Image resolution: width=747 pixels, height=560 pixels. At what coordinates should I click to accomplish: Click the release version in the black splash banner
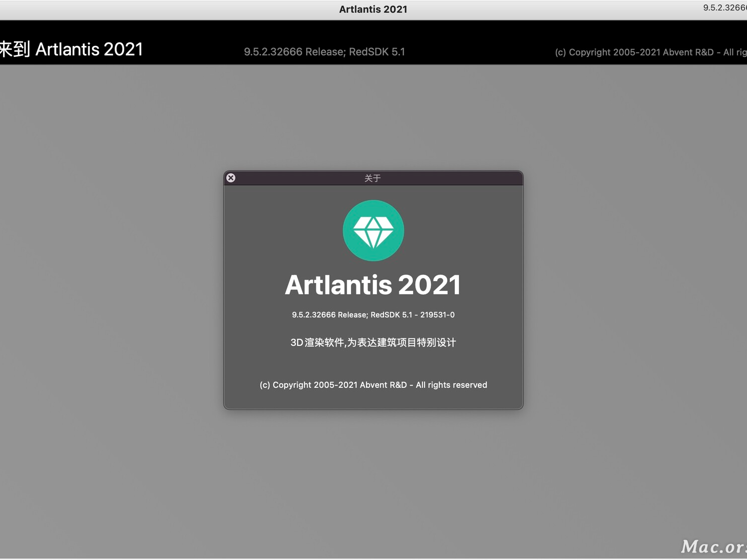(324, 51)
